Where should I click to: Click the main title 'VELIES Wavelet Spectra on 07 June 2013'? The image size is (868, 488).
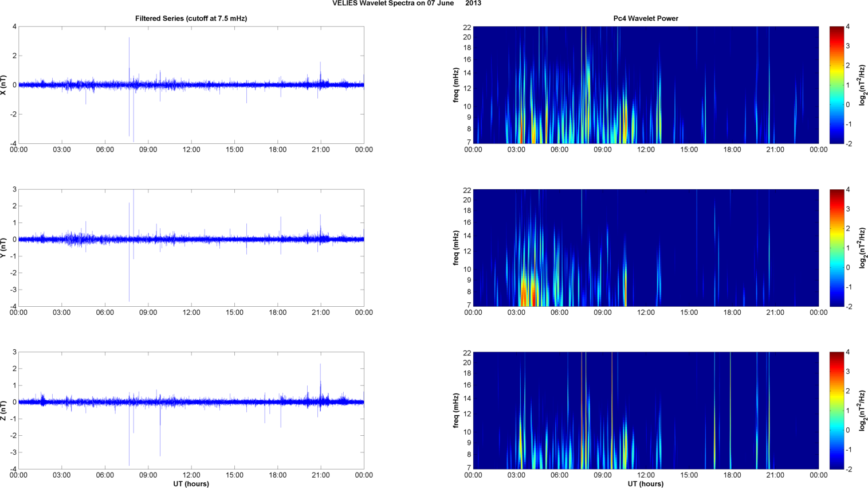tap(407, 3)
